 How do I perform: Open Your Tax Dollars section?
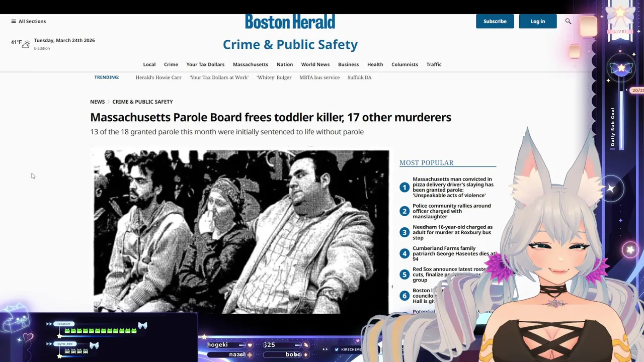(x=205, y=64)
